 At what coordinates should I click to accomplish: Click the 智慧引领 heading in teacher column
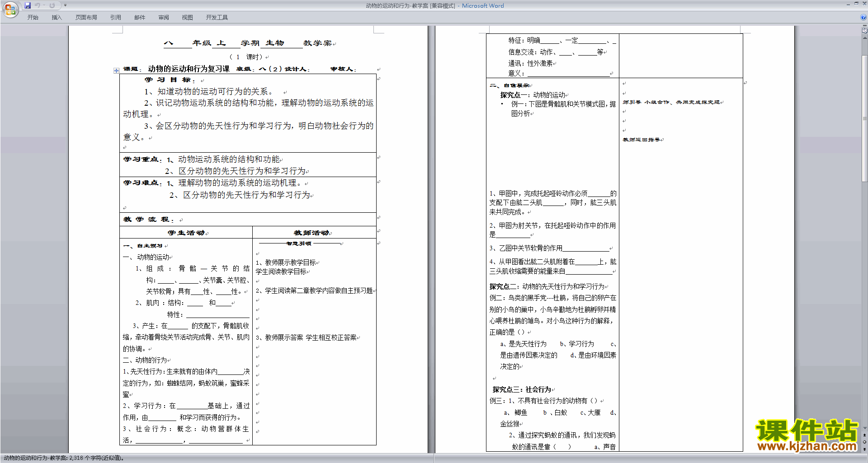pos(298,243)
